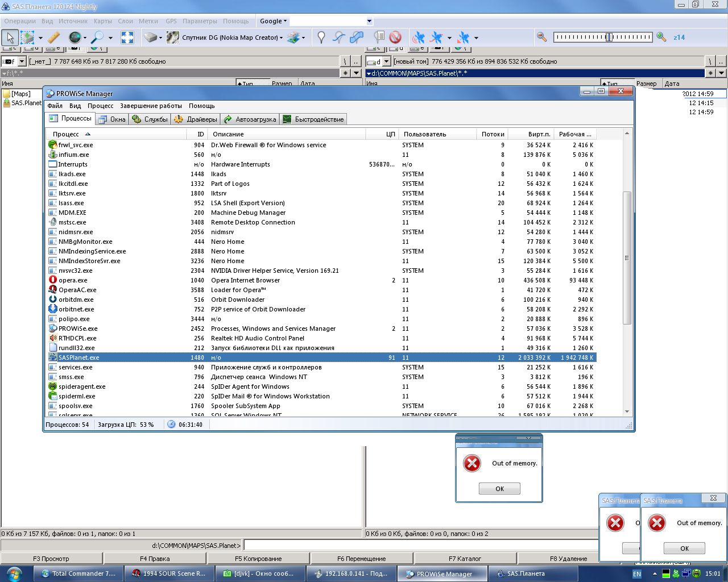
Task: Click the F5 Копирование button
Action: tap(258, 559)
